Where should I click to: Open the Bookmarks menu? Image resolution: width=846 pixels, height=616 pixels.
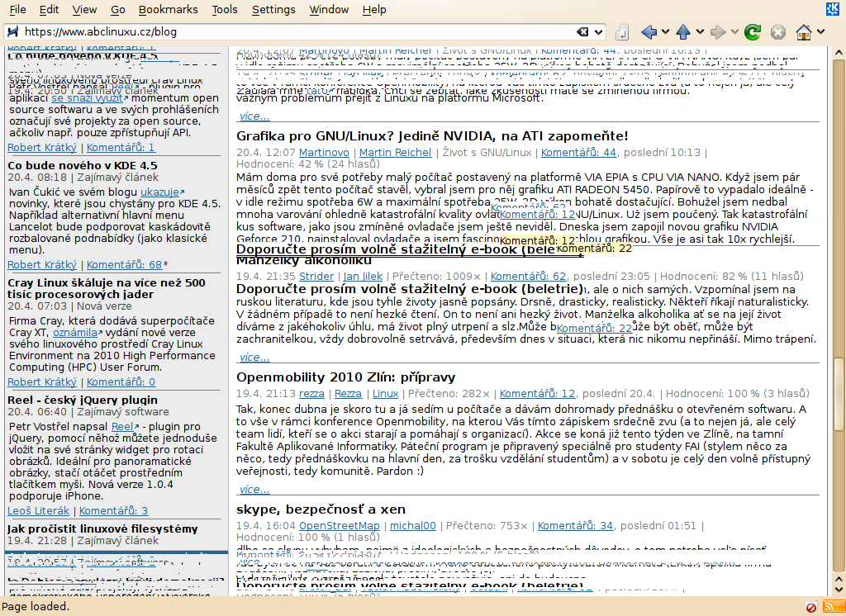pos(169,9)
